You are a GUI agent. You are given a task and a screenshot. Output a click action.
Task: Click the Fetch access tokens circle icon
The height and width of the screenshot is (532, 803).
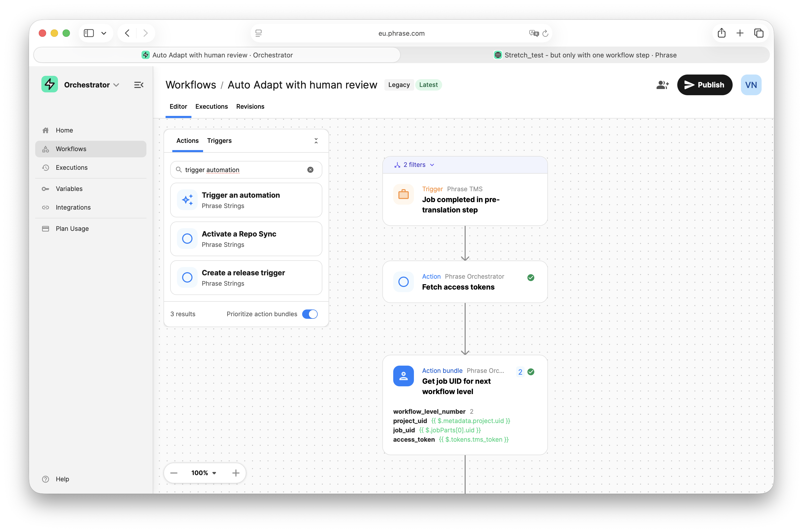[x=403, y=282]
